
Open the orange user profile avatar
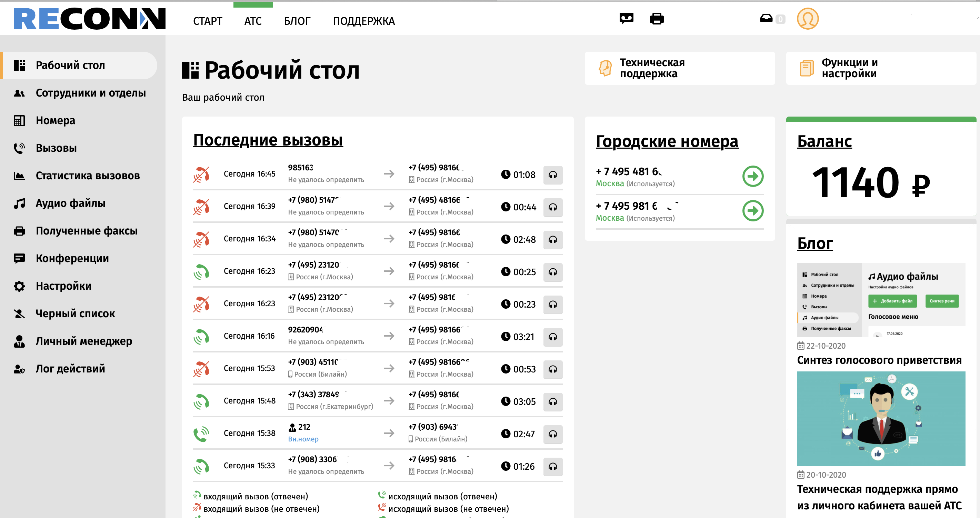tap(807, 19)
